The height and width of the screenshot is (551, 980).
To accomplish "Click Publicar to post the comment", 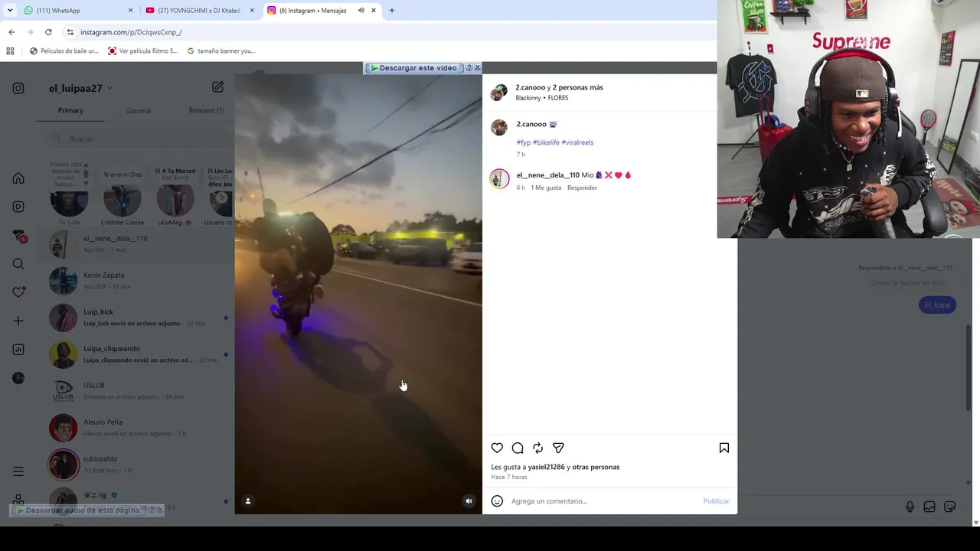I will tap(716, 501).
